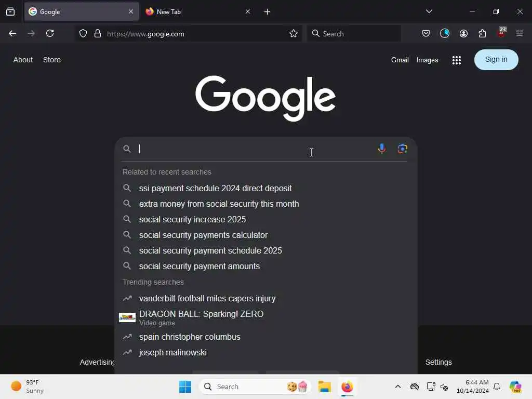
Task: Click the browser forward arrow
Action: (31, 33)
